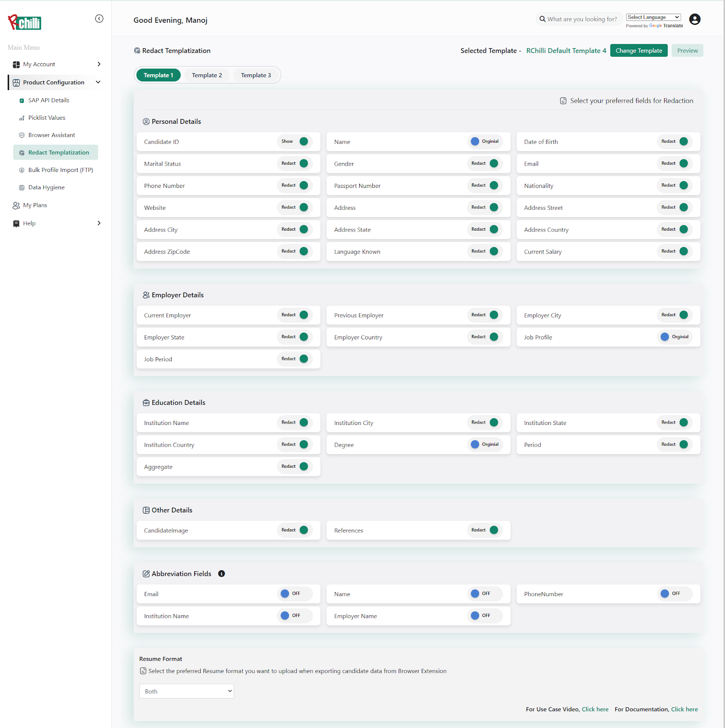The image size is (725, 728).
Task: Open the Resume Format dropdown
Action: (187, 691)
